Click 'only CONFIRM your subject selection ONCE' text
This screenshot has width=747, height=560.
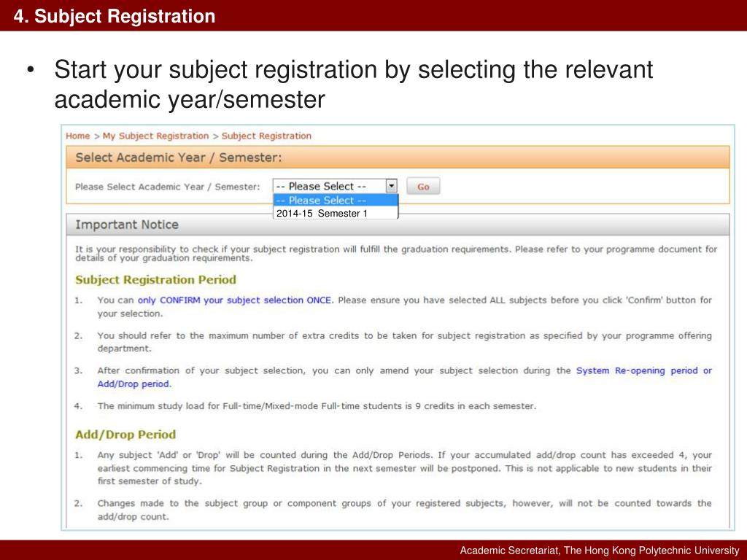[236, 300]
